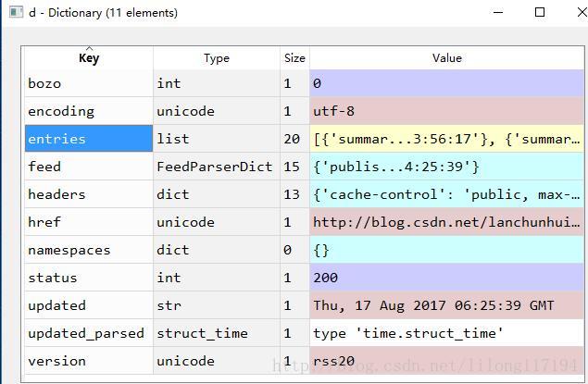Screen dimensions: 588x384
Task: Click the href URL value
Action: [x=446, y=222]
